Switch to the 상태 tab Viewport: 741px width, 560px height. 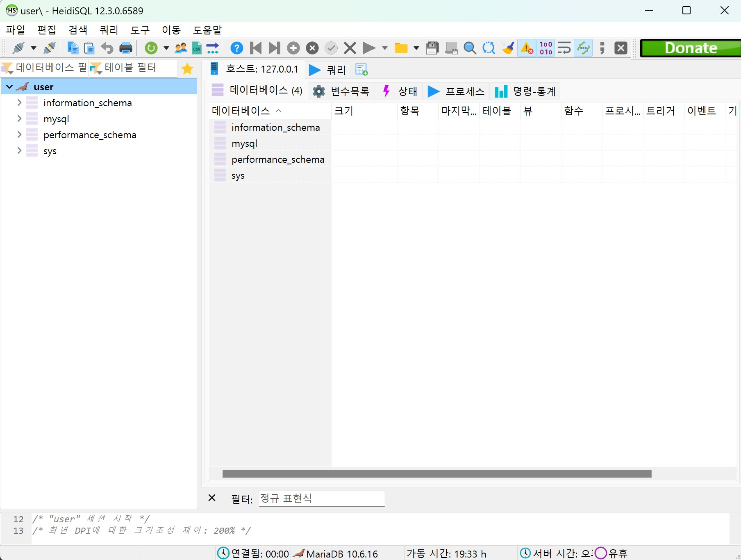click(399, 91)
